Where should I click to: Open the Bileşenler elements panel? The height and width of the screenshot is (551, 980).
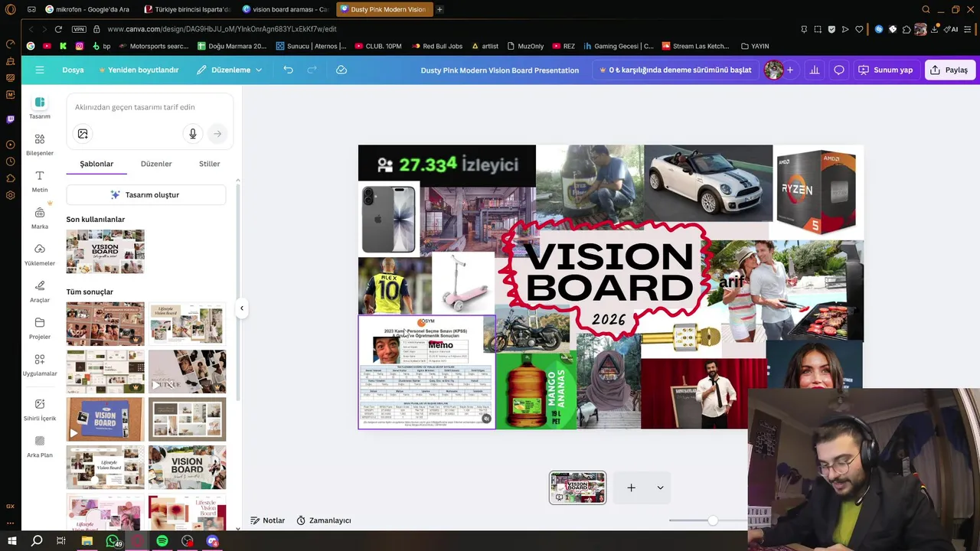tap(40, 145)
